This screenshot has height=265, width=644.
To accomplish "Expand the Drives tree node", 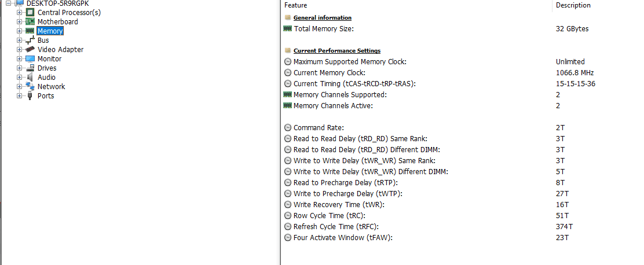I will pos(19,68).
